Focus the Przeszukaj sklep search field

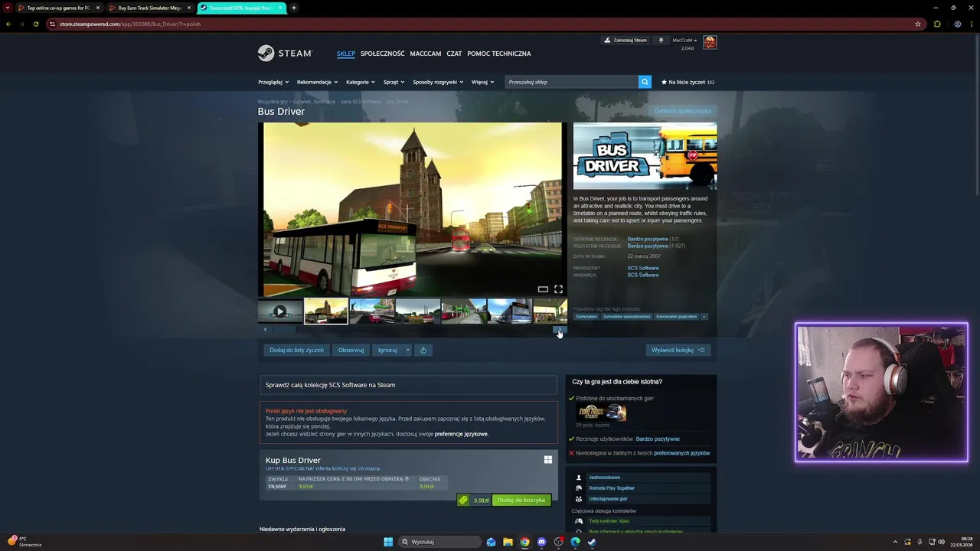571,82
